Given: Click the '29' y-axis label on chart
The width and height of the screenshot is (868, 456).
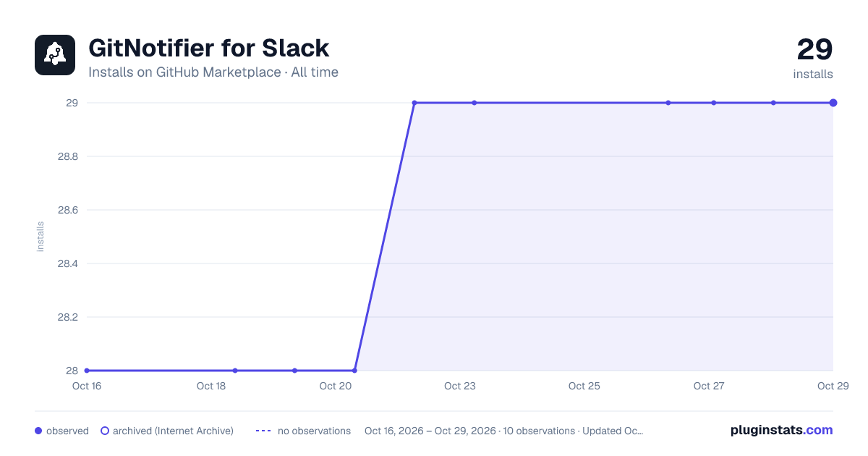Looking at the screenshot, I should coord(72,103).
